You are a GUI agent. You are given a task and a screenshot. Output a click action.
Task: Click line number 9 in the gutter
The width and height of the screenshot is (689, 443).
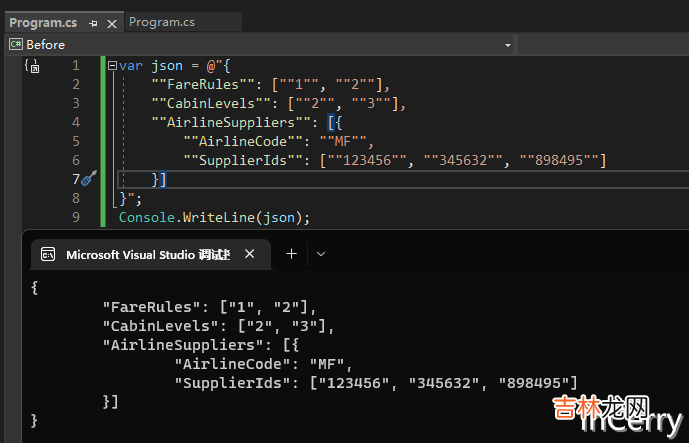coord(75,217)
